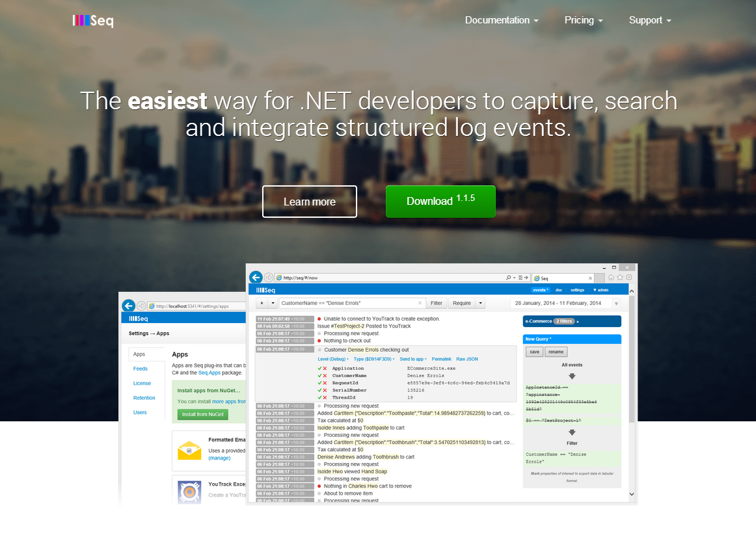Clear the CustomerName filter text
The width and height of the screenshot is (756, 539).
(x=420, y=303)
